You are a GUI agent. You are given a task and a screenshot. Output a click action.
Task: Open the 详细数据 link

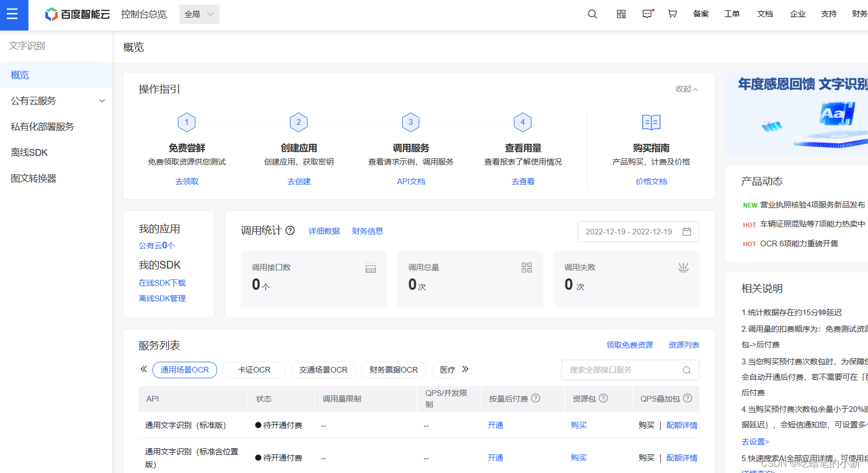click(x=324, y=231)
